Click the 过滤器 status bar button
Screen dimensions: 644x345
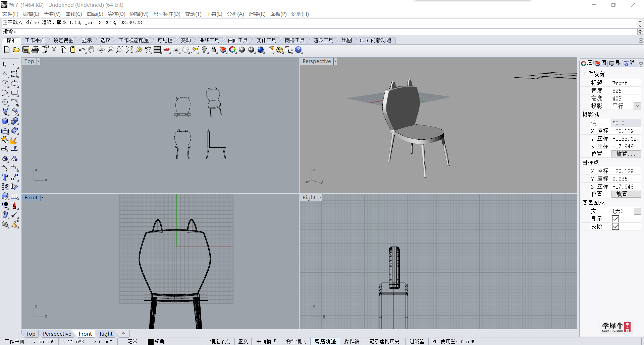417,341
